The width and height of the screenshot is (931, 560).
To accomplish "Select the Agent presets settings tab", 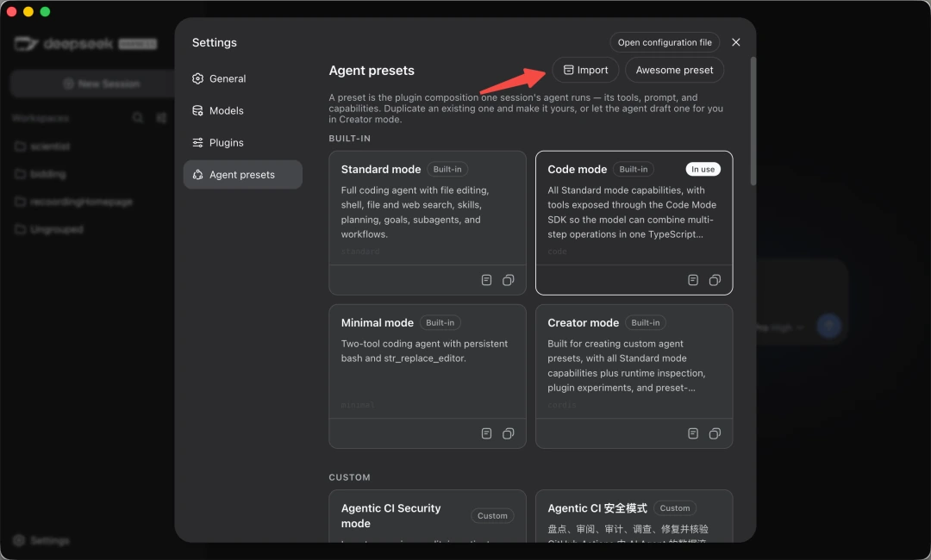I will 243,174.
